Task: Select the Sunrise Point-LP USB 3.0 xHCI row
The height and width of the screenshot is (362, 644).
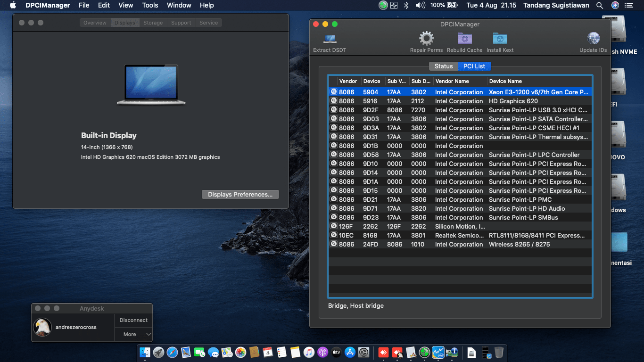Action: coord(460,110)
